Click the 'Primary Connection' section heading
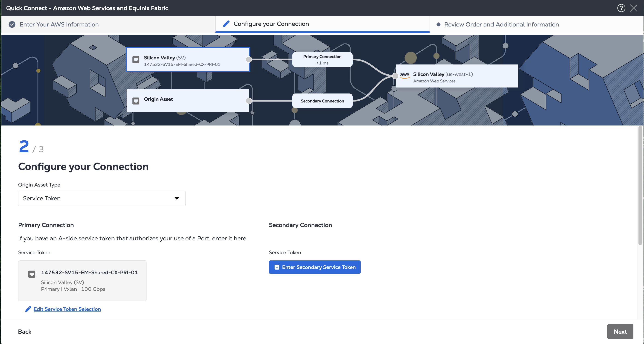Image resolution: width=644 pixels, height=344 pixels. (46, 225)
